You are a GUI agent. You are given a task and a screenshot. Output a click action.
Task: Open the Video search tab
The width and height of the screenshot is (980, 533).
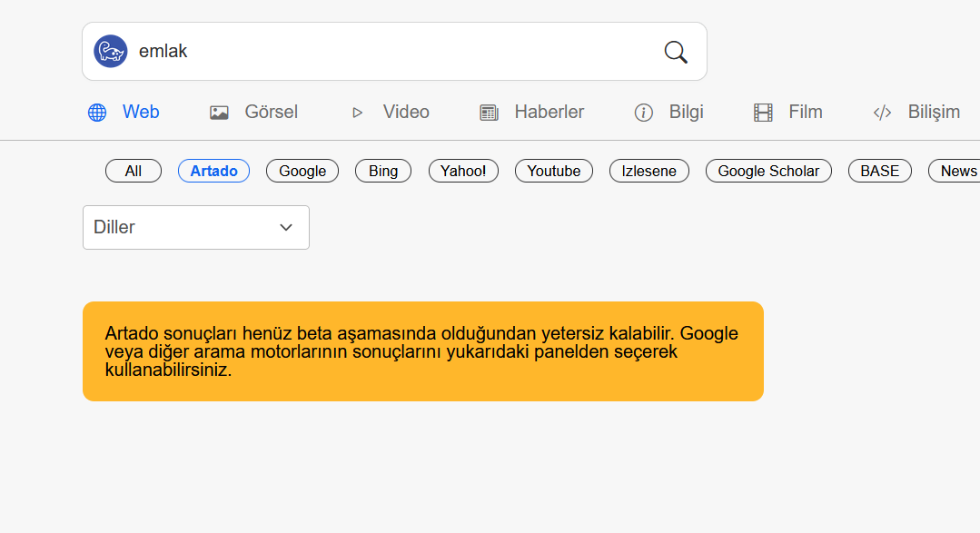[x=406, y=112]
